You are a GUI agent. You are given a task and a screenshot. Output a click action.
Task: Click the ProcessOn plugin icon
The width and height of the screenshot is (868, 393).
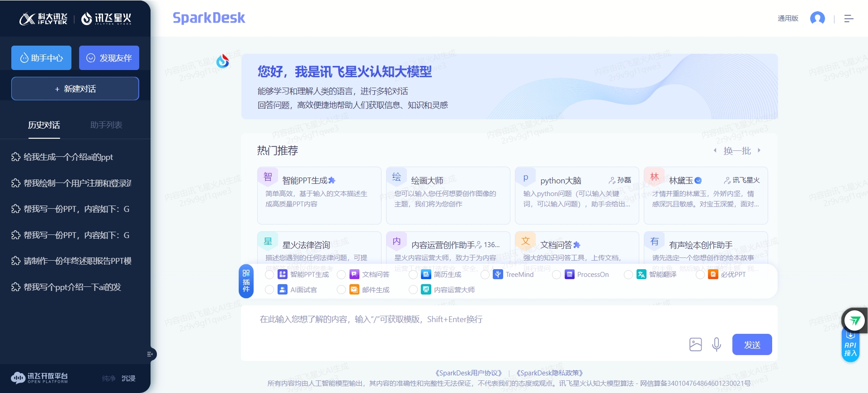[570, 274]
